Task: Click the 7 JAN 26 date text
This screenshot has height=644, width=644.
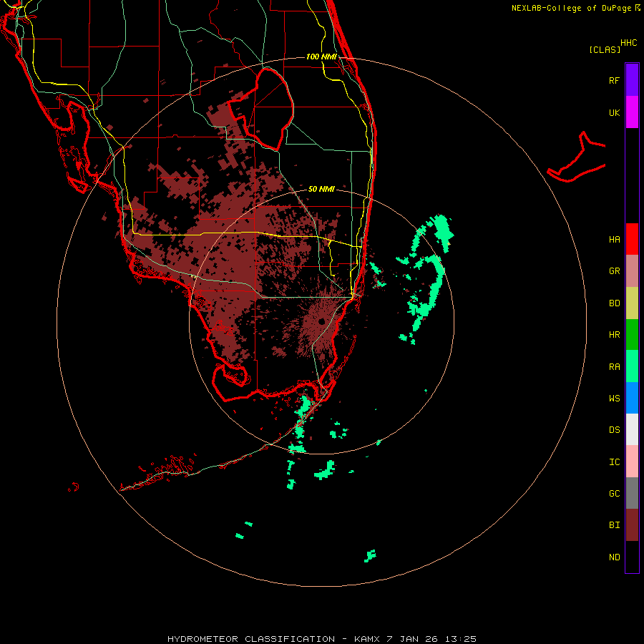Action: point(413,639)
